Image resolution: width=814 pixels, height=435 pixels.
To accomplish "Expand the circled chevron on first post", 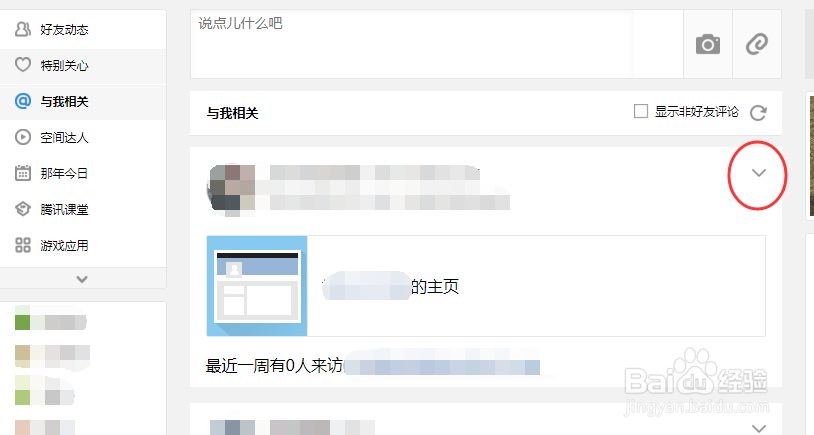I will [x=759, y=173].
